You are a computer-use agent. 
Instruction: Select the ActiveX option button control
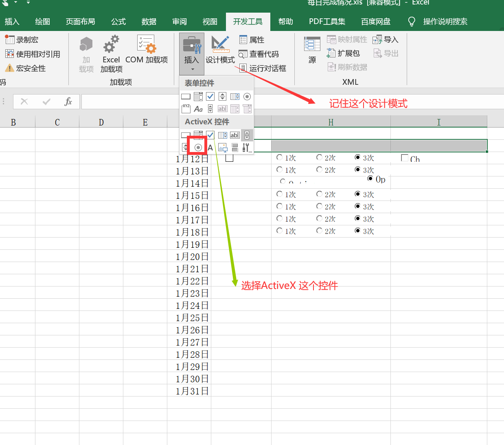198,148
